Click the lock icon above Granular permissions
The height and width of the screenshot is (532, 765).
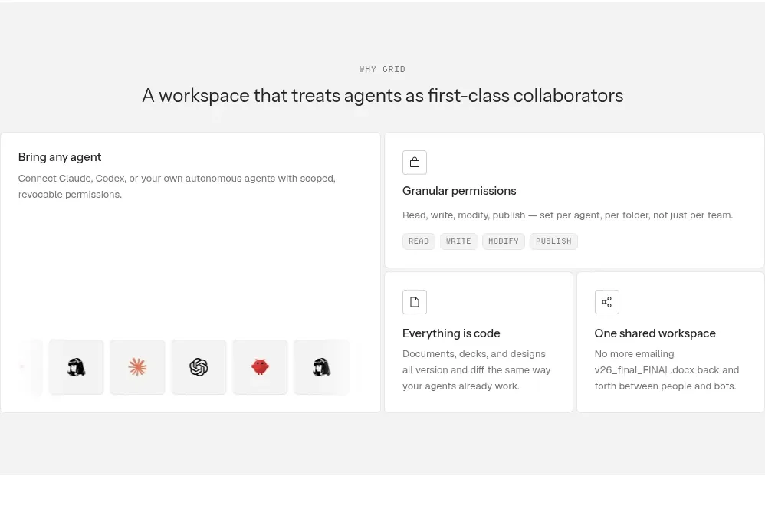point(415,163)
